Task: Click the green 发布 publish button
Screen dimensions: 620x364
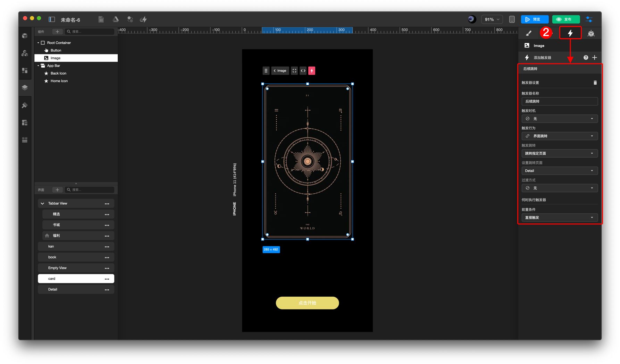Action: coord(566,19)
